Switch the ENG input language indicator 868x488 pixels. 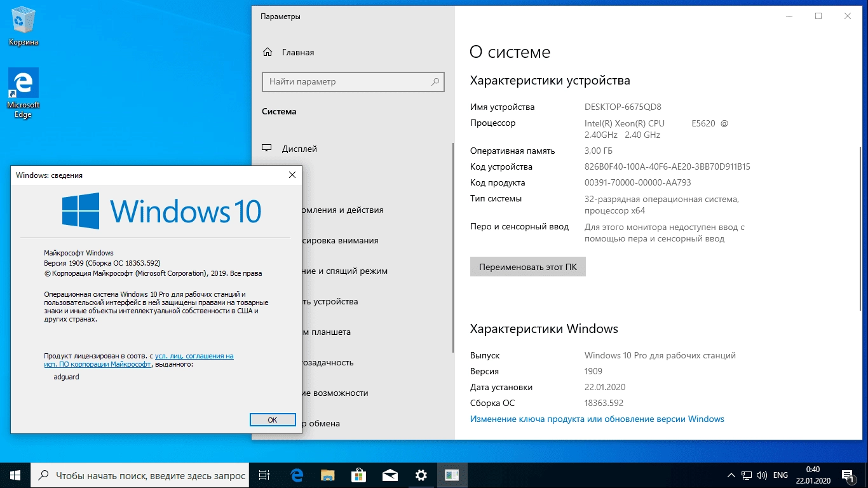[780, 475]
